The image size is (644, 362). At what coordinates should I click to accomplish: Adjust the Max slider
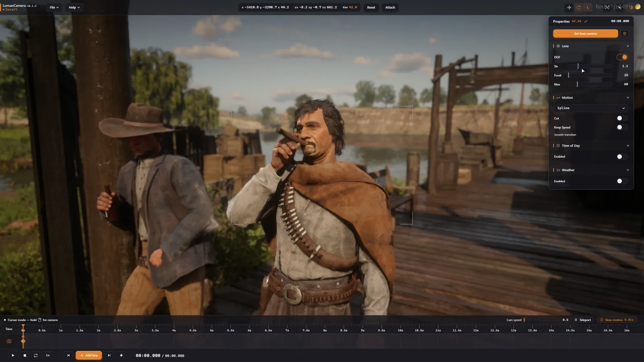pos(590,84)
